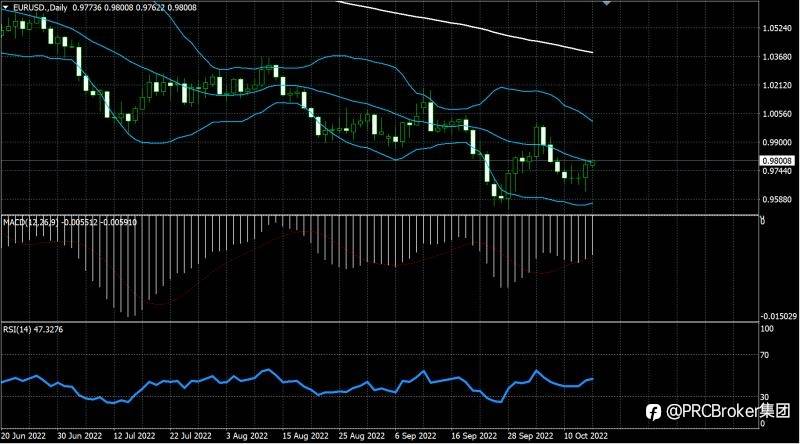Click the 25 Aug 2022 date label

pyautogui.click(x=361, y=436)
